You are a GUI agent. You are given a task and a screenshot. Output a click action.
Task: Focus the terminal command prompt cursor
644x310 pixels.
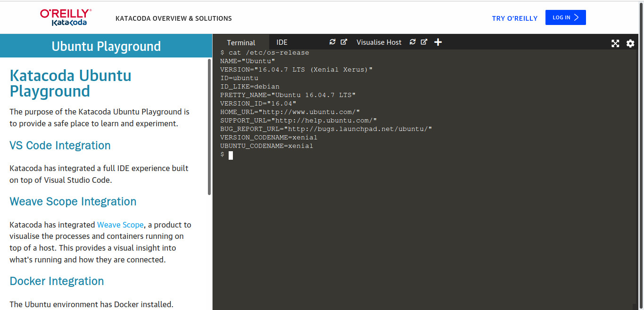click(x=231, y=155)
